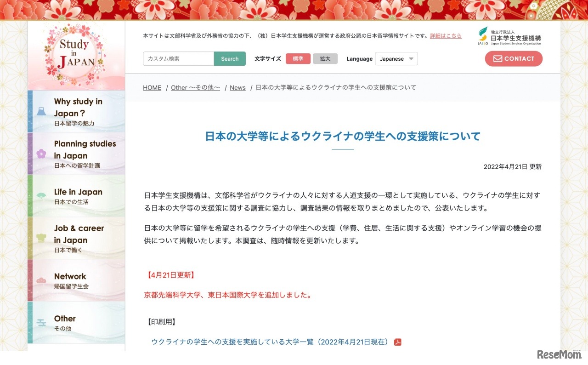Click the JASSO organization logo
Screen dimensions: 588x365
coord(509,36)
